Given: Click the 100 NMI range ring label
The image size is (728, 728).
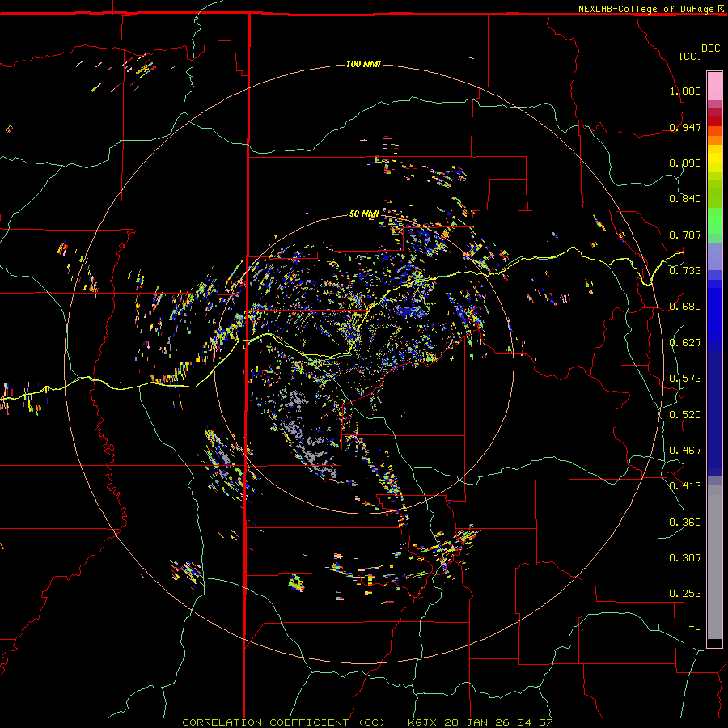Looking at the screenshot, I should pos(363,64).
